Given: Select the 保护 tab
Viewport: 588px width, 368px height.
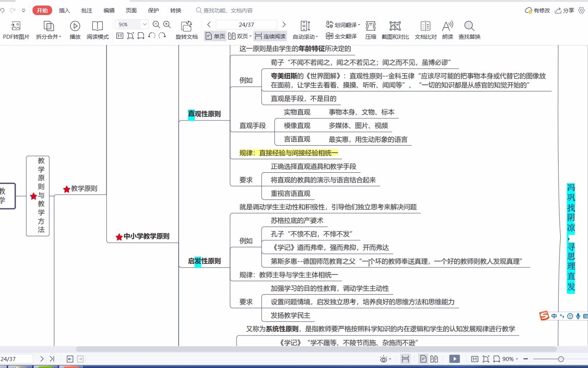Looking at the screenshot, I should 153,10.
